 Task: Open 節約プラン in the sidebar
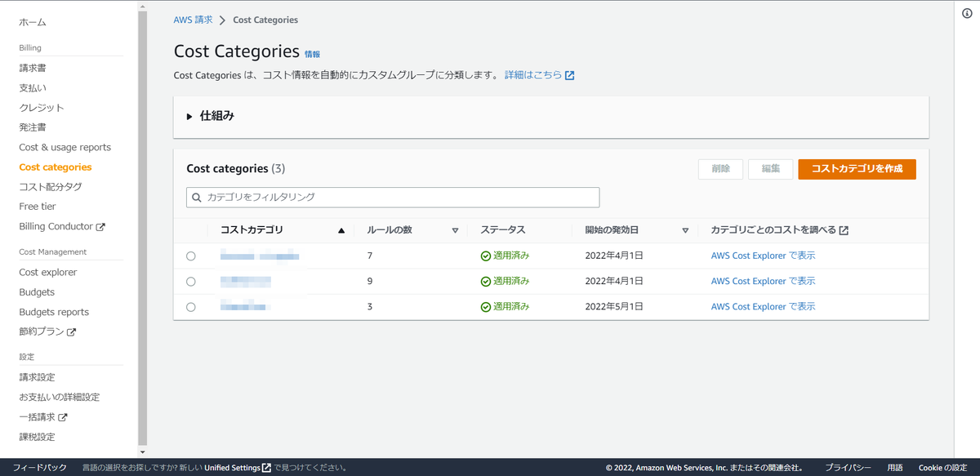[42, 331]
